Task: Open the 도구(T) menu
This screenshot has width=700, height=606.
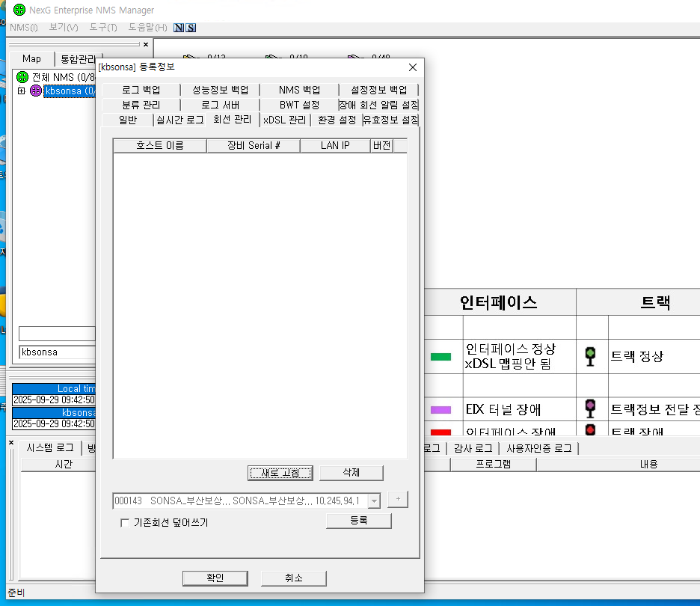Action: (x=102, y=28)
